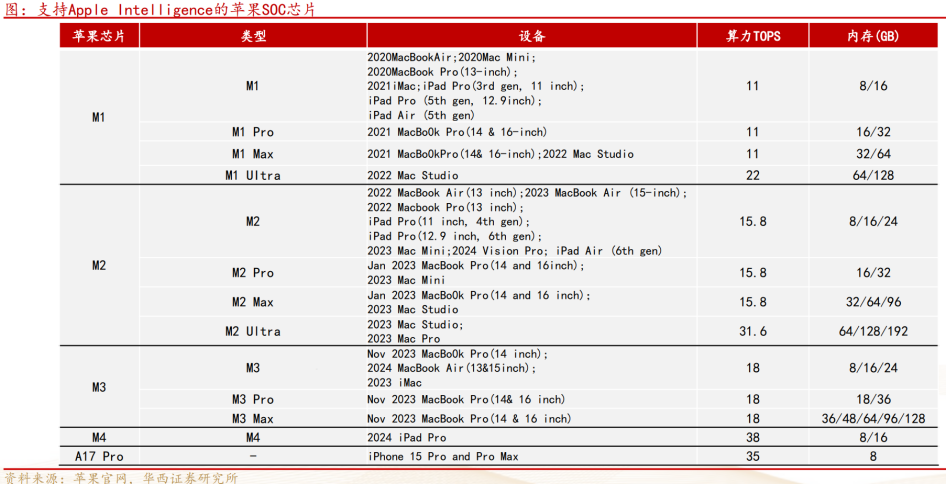Select the M3 Pro type cell
946x485 pixels.
coord(253,400)
